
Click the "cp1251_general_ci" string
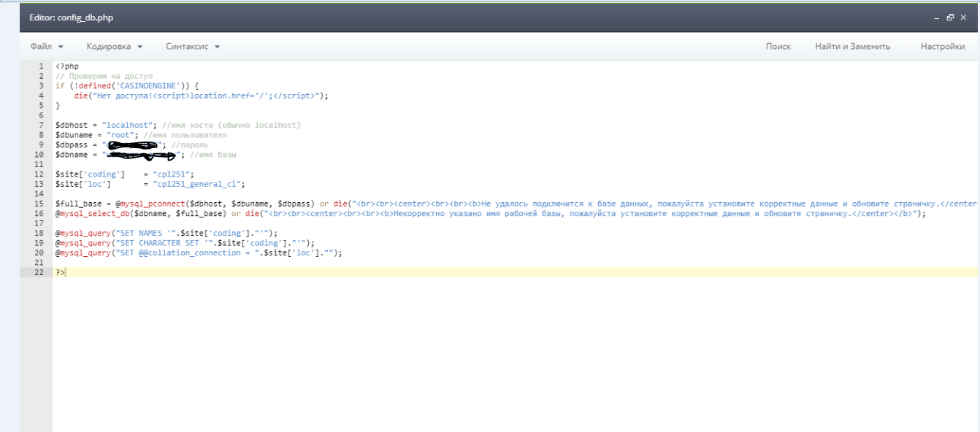click(x=196, y=184)
